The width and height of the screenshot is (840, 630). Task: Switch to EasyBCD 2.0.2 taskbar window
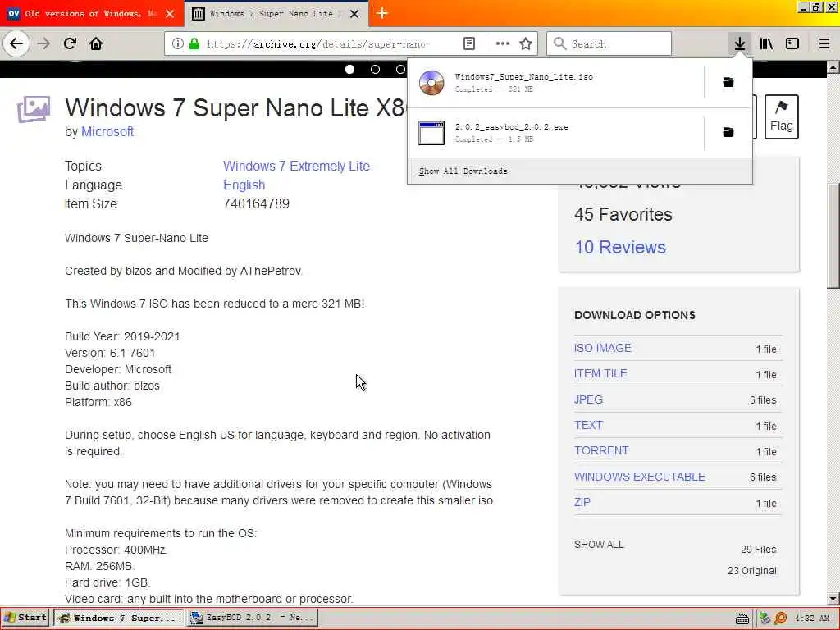coord(253,619)
